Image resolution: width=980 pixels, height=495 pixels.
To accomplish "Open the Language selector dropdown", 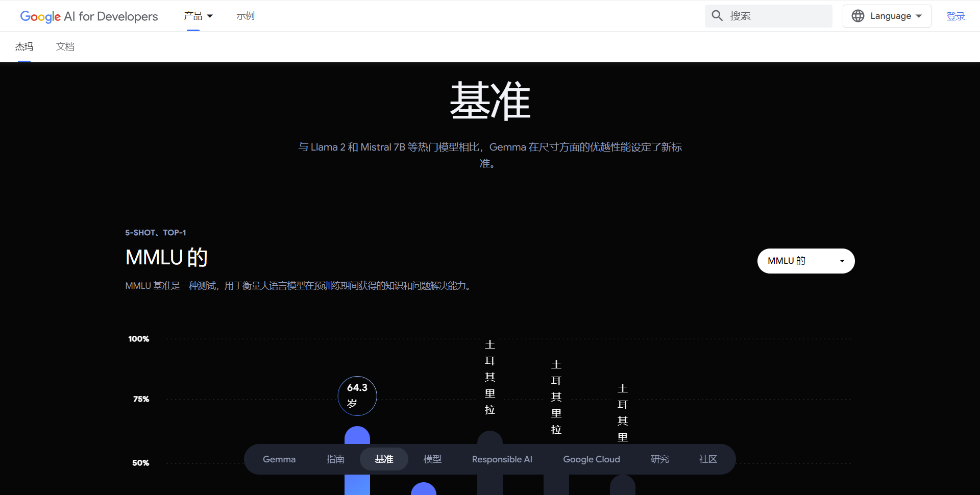I will [x=887, y=16].
